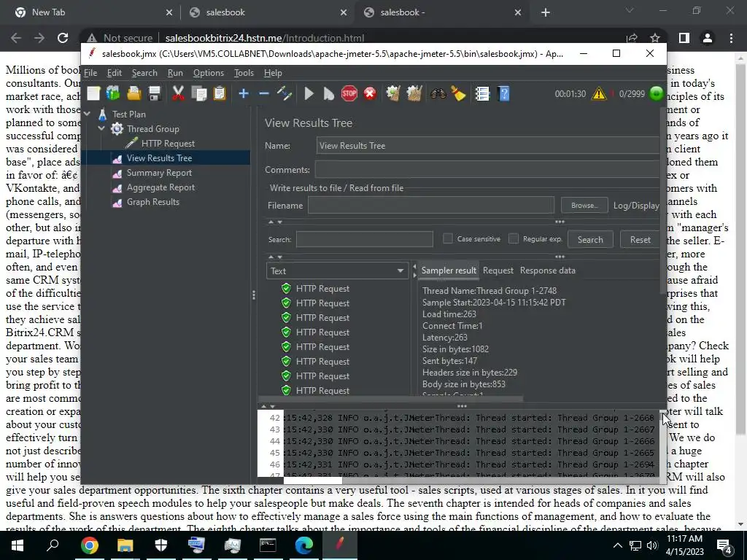Screen dimensions: 747x560
Task: Click Start no pauses icon
Action: click(x=329, y=93)
